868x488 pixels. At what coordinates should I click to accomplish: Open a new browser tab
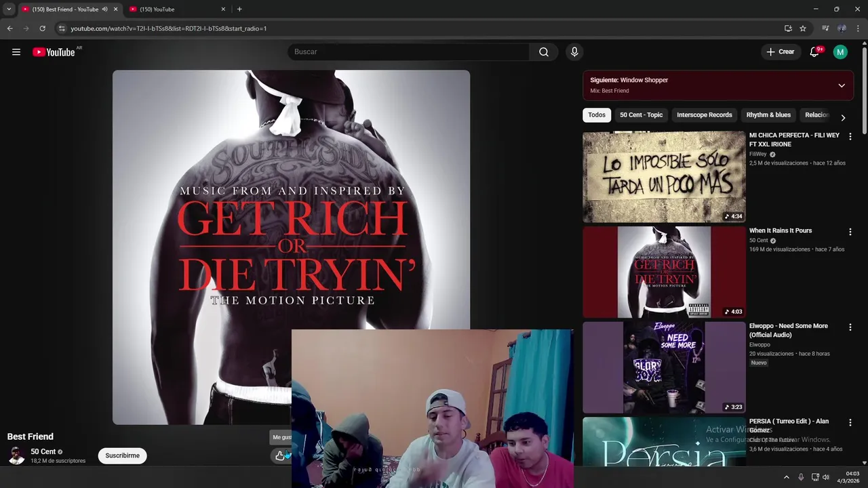point(239,9)
